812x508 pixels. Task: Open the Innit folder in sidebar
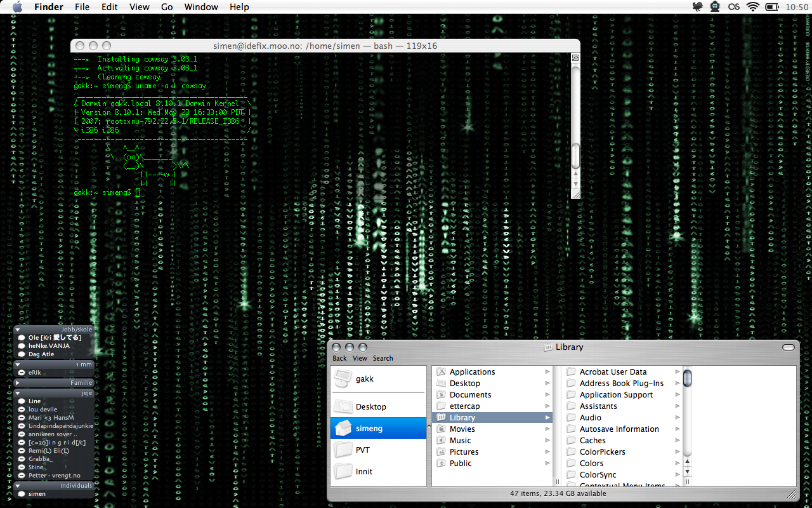coord(378,471)
